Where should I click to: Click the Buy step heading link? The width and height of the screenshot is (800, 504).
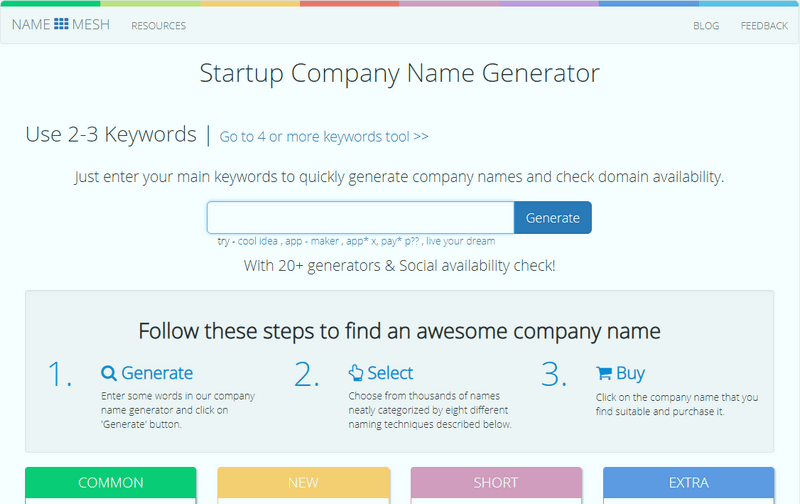coord(630,373)
